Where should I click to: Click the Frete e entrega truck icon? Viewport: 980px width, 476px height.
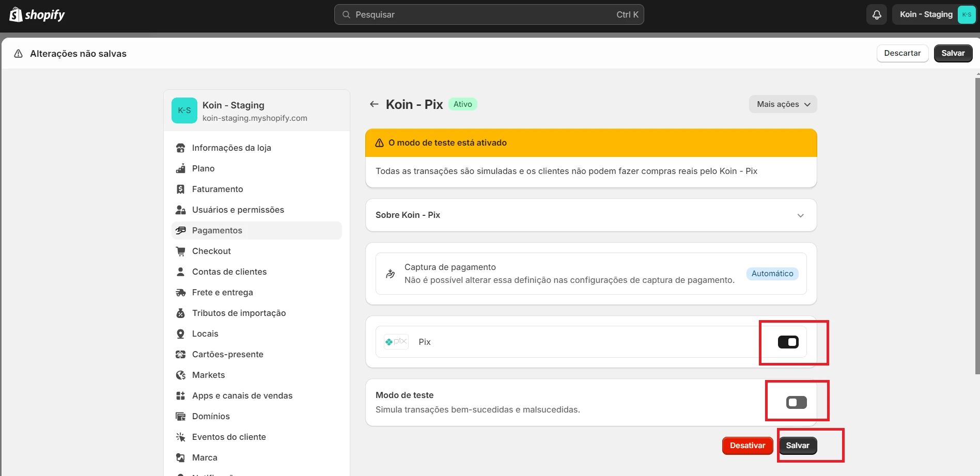click(x=180, y=292)
